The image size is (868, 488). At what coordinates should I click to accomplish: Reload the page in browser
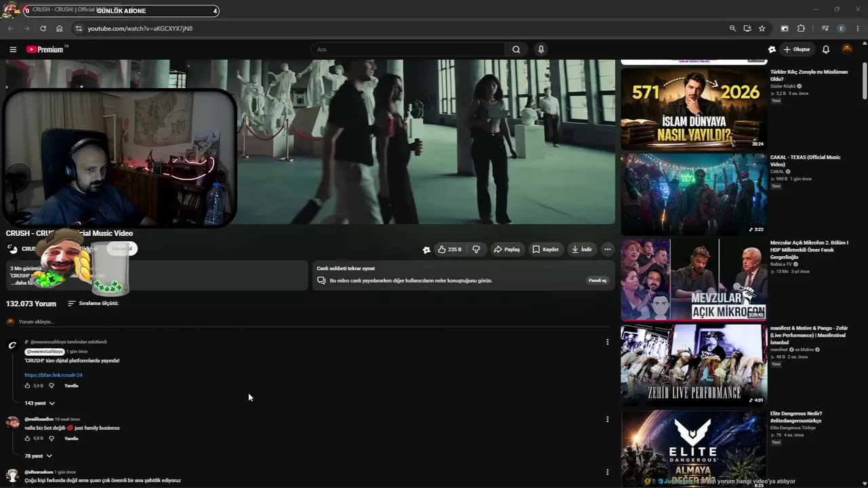click(43, 28)
